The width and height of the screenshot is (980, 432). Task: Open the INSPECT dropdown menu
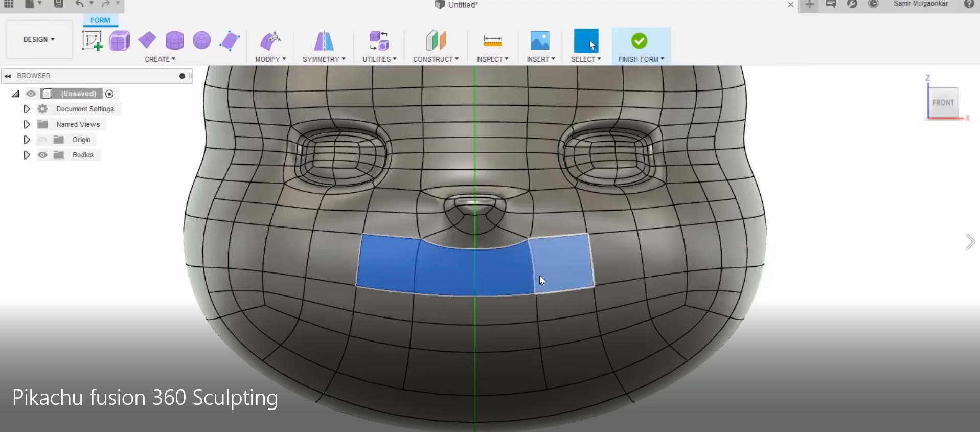pyautogui.click(x=492, y=59)
